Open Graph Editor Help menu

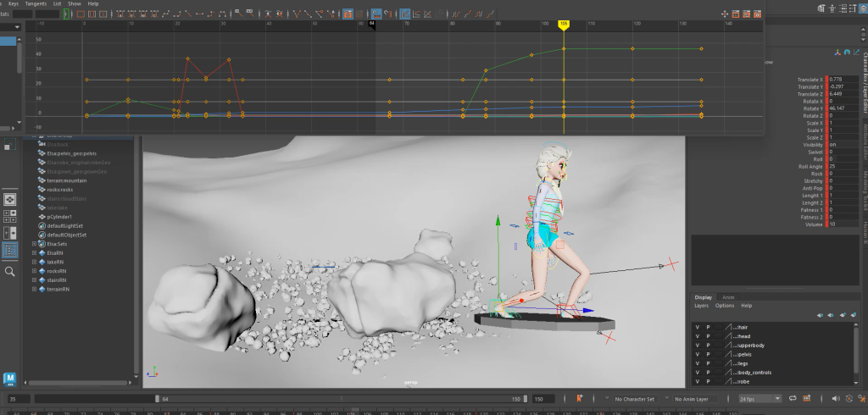93,3
